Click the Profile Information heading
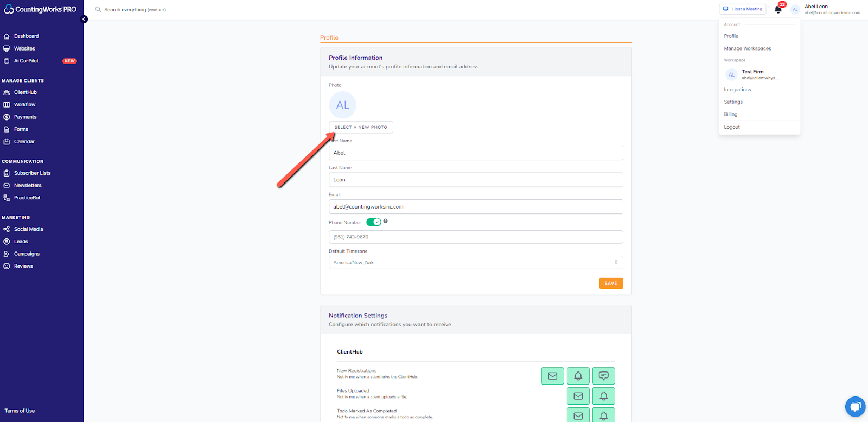 point(356,58)
